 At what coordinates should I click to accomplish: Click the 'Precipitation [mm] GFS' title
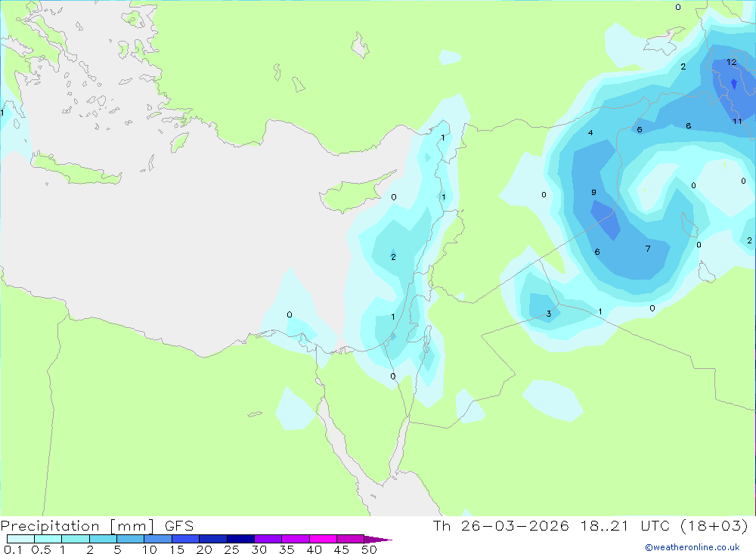[x=97, y=525]
